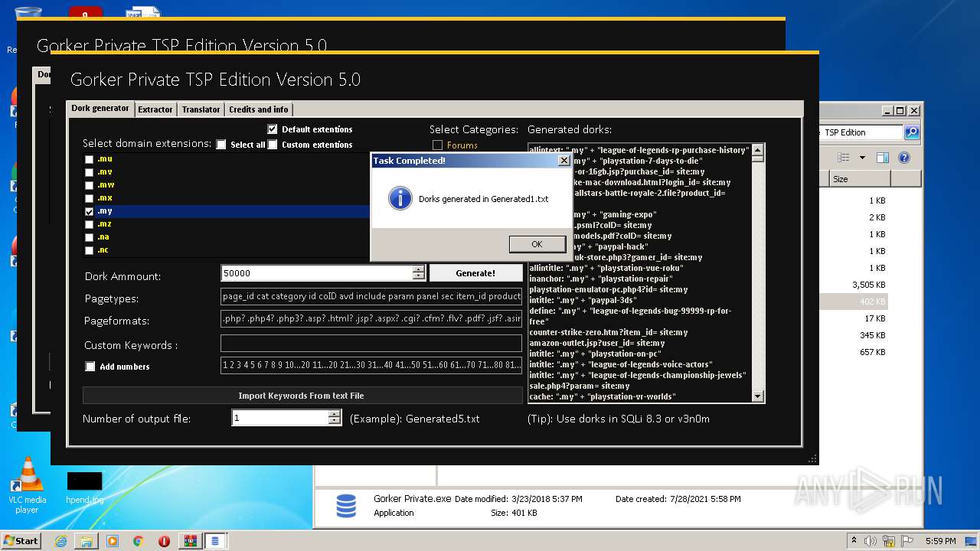Viewport: 980px width, 551px height.
Task: Open VLC media player desktop shortcut
Action: (x=28, y=485)
